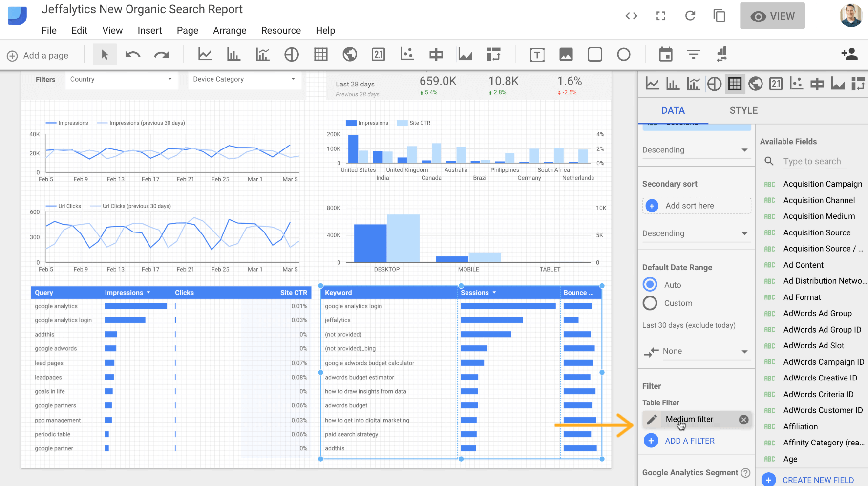Edit the Medium filter with the pencil
Screen dimensions: 868x486
[652, 420]
